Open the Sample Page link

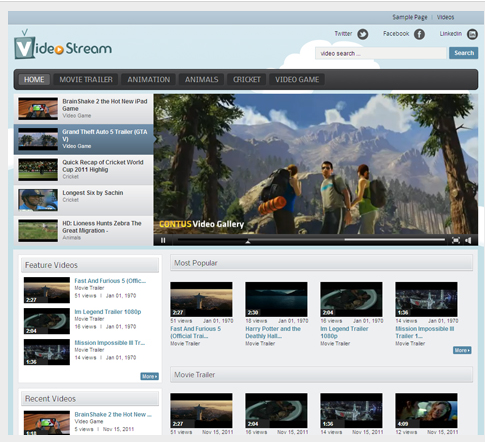[410, 17]
